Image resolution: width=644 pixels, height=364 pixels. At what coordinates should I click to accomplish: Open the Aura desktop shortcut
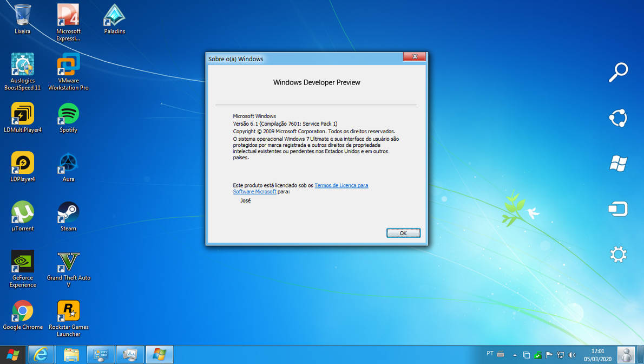coord(68,167)
